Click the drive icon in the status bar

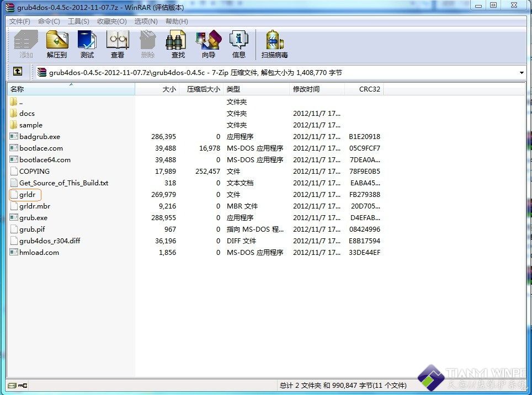coord(12,386)
